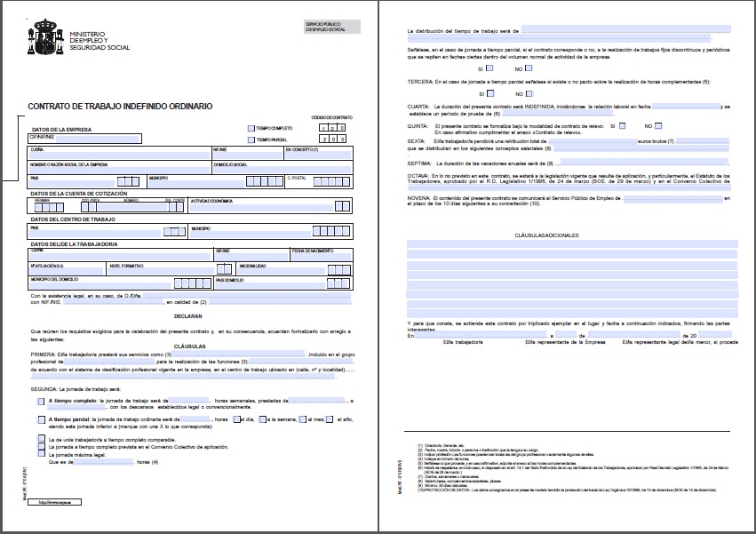756x534 pixels.
Task: Select 'La jornada máxima legal' checkbox
Action: pos(42,452)
